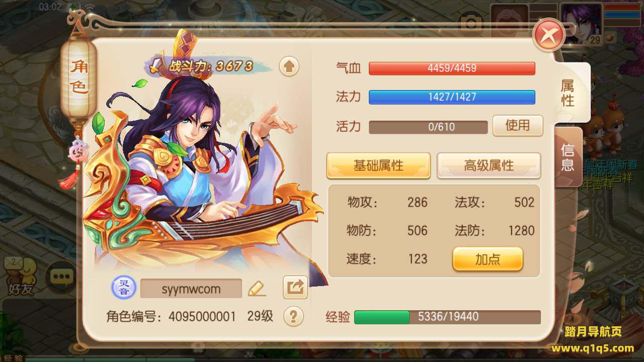Click the 加点 add points button

488,259
